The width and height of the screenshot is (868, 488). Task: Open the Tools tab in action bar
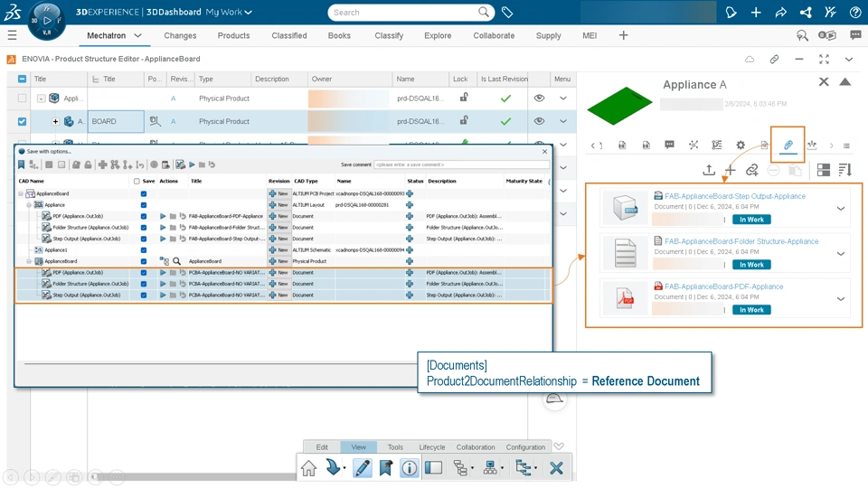(395, 447)
